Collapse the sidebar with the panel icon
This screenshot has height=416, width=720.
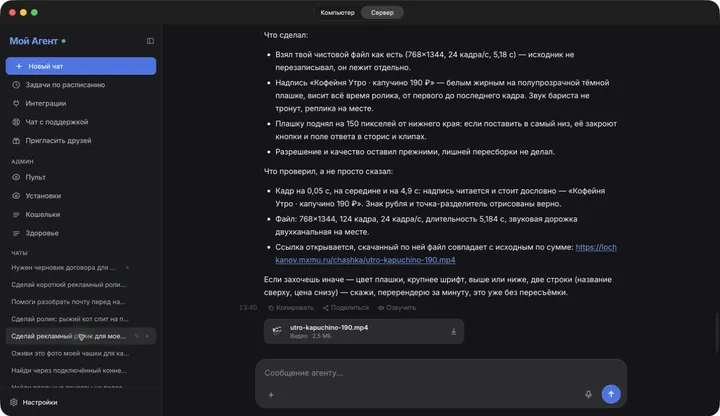click(150, 41)
